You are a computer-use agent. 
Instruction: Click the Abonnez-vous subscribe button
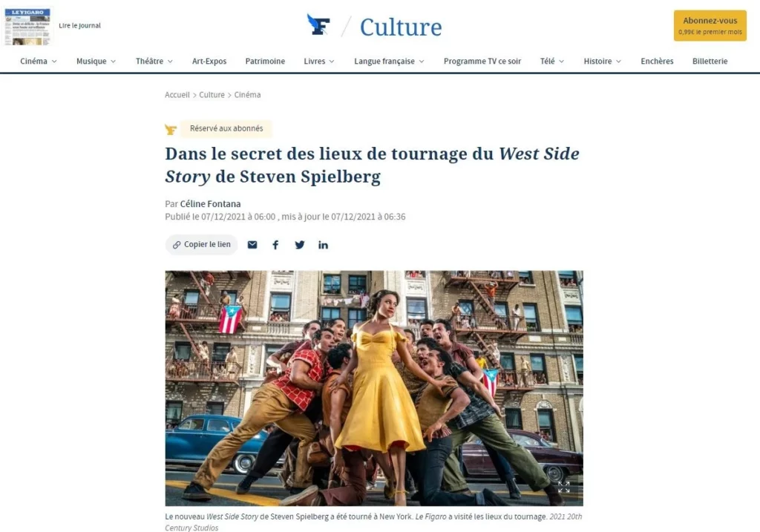click(x=710, y=26)
